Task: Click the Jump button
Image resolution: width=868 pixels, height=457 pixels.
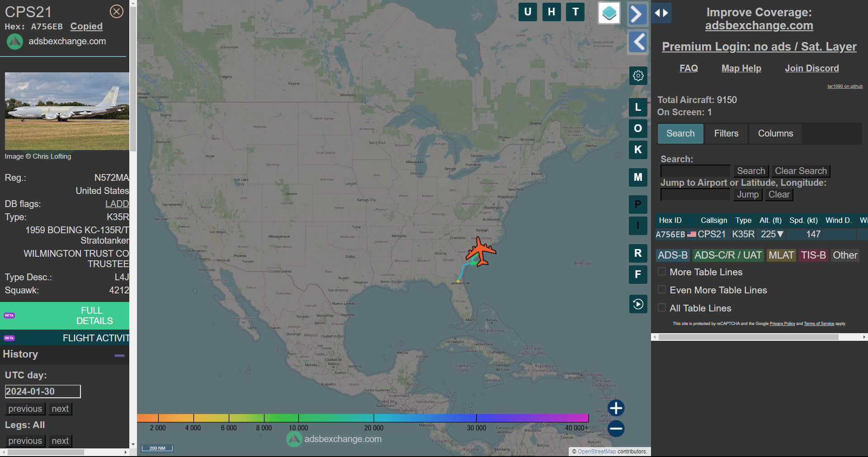Action: click(x=748, y=194)
